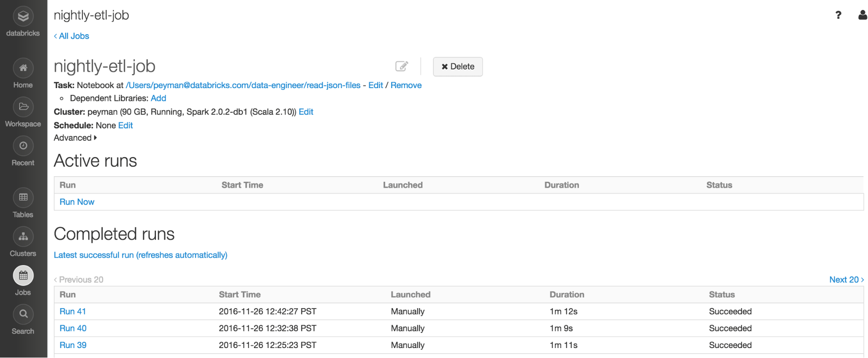Select the Jobs calendar icon
The height and width of the screenshot is (358, 868).
click(x=23, y=276)
